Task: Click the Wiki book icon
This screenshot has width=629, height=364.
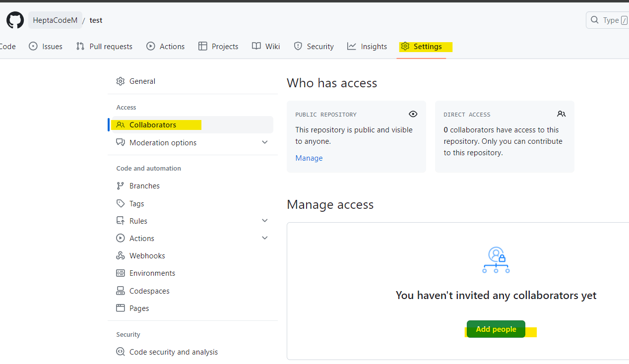Action: (256, 46)
